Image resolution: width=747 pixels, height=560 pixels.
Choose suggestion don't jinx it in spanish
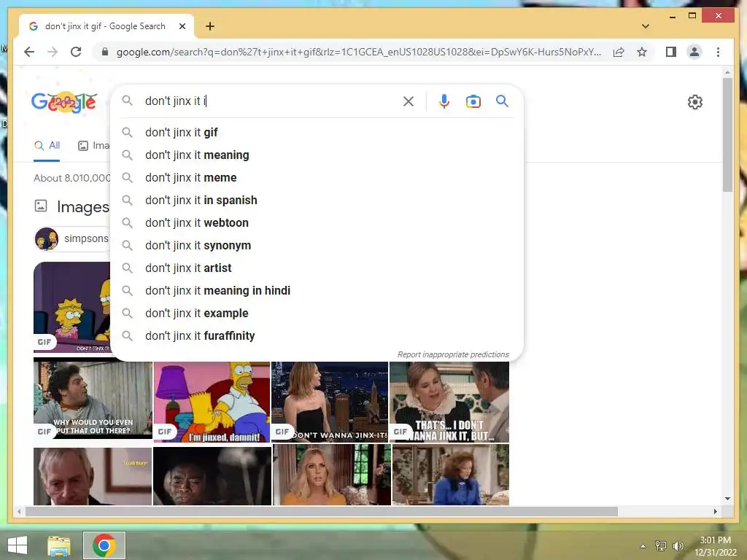click(x=317, y=201)
